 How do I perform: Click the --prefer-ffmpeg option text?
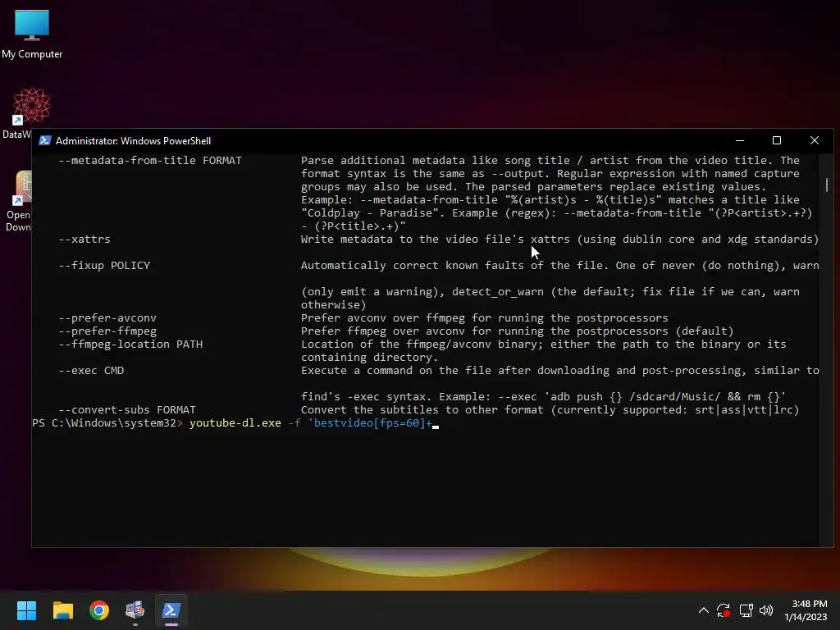pos(107,331)
